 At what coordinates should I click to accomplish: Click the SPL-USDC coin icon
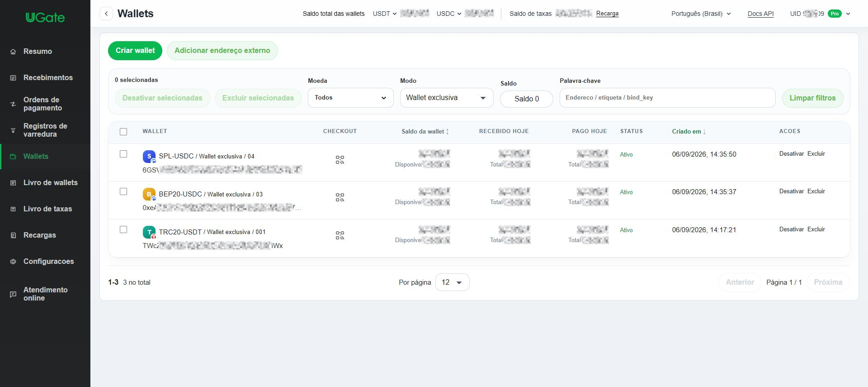[149, 157]
